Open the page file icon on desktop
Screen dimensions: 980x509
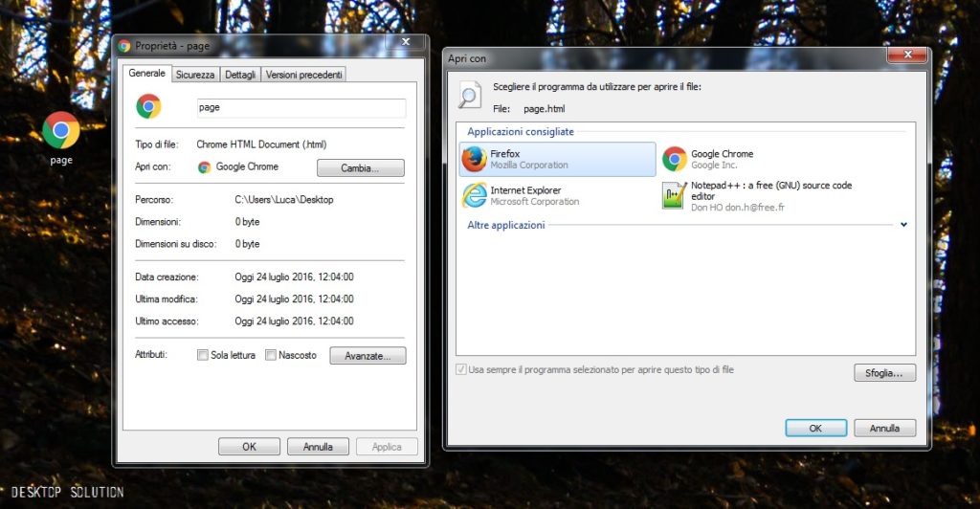coord(61,131)
